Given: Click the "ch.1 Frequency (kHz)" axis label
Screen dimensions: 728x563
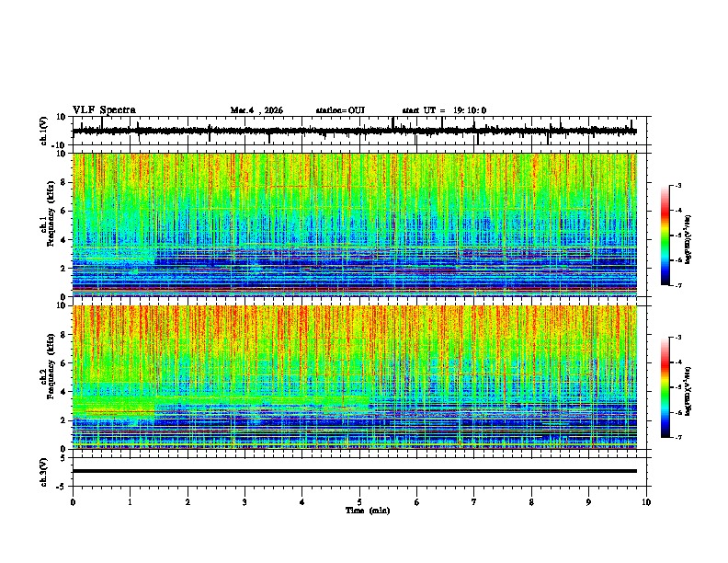Looking at the screenshot, I should click(x=49, y=214).
